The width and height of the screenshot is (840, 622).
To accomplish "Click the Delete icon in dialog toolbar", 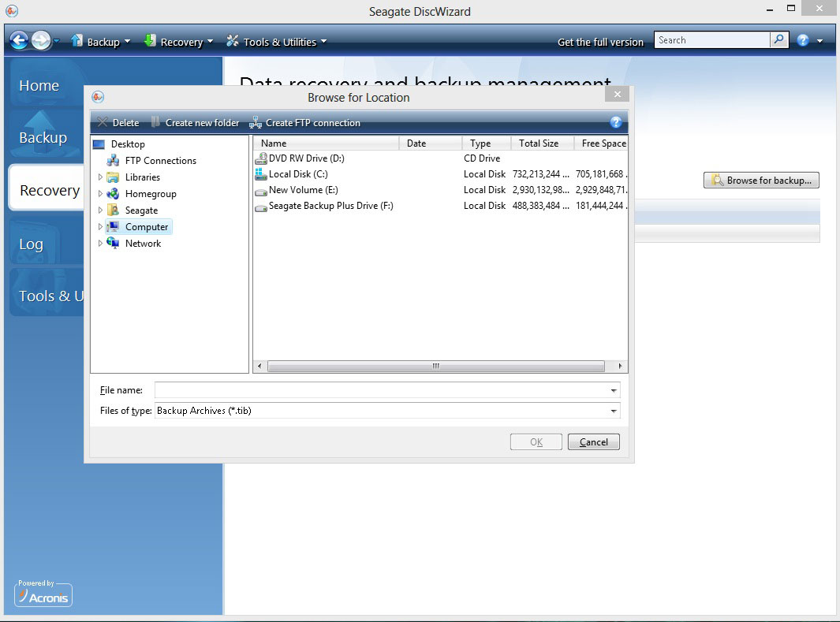I will 103,122.
